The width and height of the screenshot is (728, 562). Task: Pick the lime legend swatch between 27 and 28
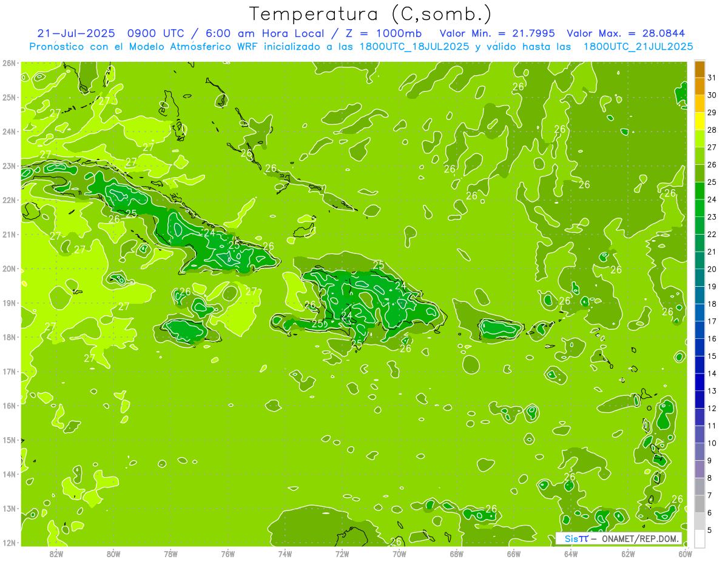click(x=699, y=138)
